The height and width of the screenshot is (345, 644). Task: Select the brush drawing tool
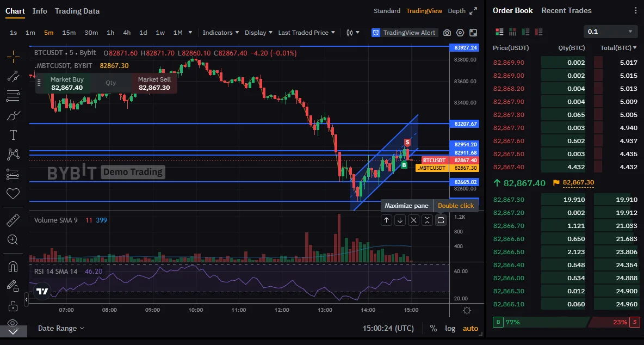(13, 116)
